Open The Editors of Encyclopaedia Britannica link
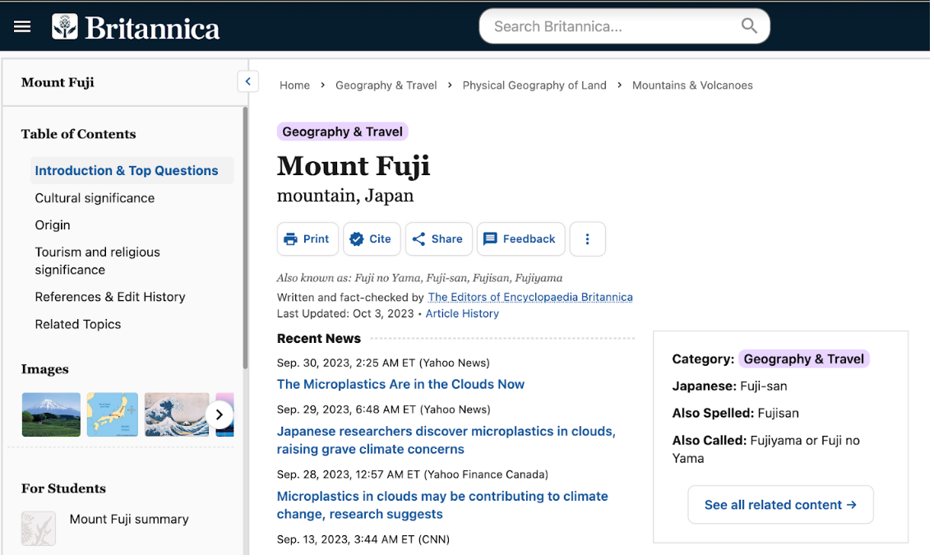The width and height of the screenshot is (934, 560). [x=530, y=297]
